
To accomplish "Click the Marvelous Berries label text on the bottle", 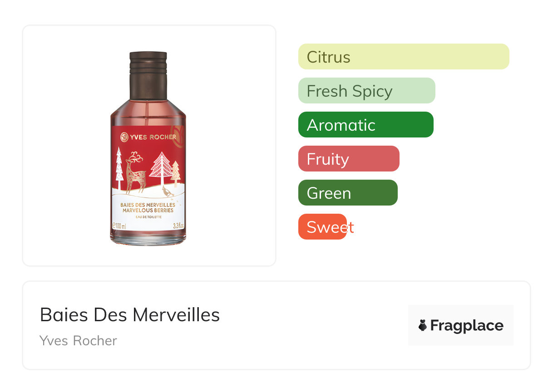I will (148, 211).
